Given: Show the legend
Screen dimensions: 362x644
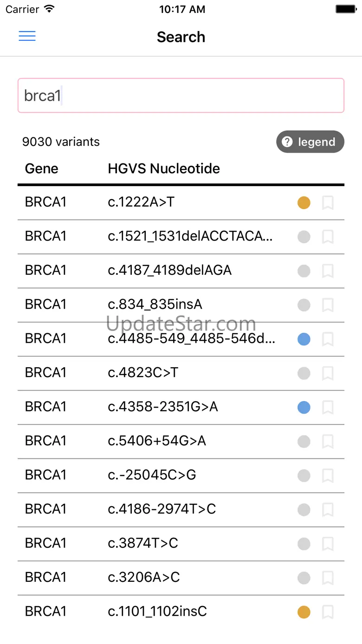Looking at the screenshot, I should (310, 142).
